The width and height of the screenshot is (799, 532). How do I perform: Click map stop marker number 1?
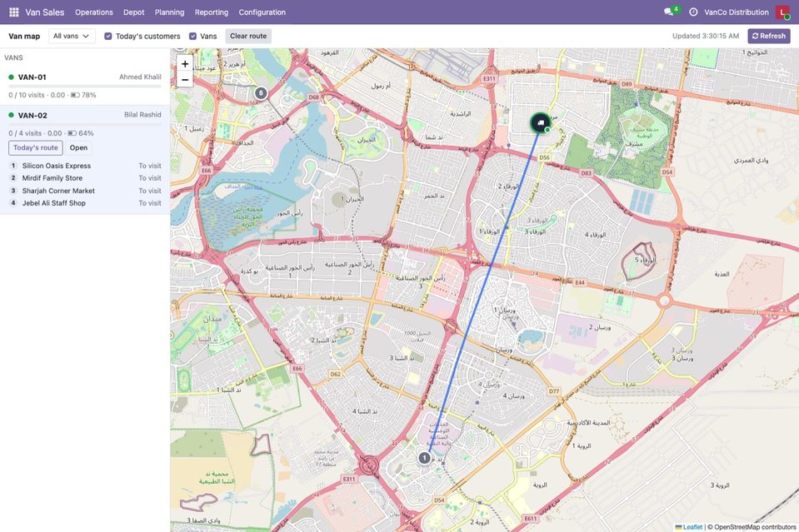tap(424, 458)
